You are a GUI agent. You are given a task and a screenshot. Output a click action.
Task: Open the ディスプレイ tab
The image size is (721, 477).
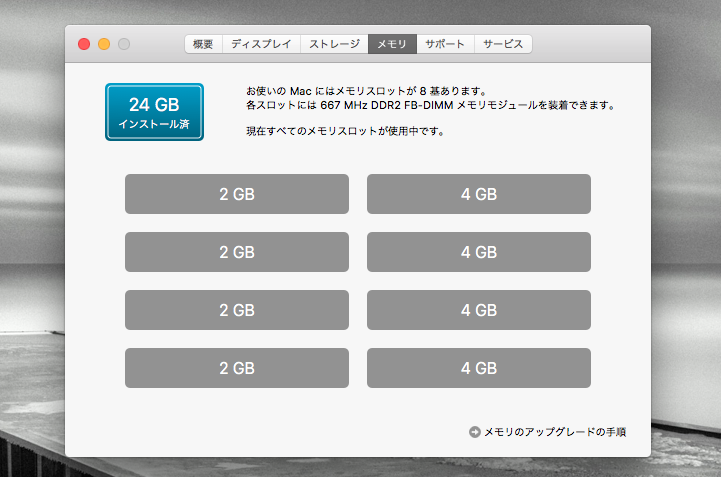260,44
